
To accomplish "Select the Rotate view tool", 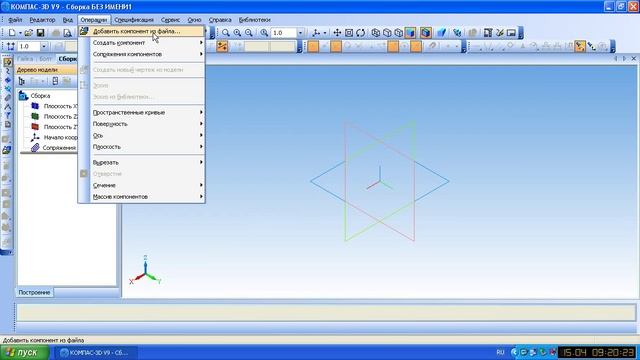I will click(360, 33).
